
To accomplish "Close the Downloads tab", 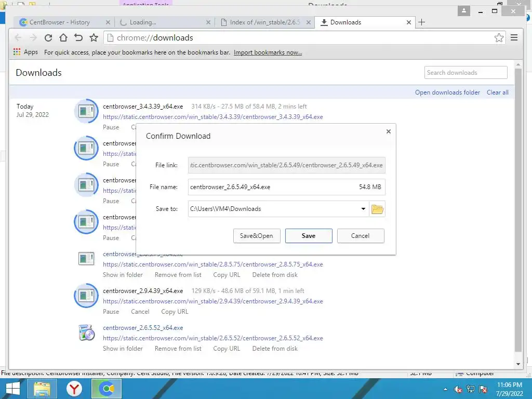I will click(409, 22).
